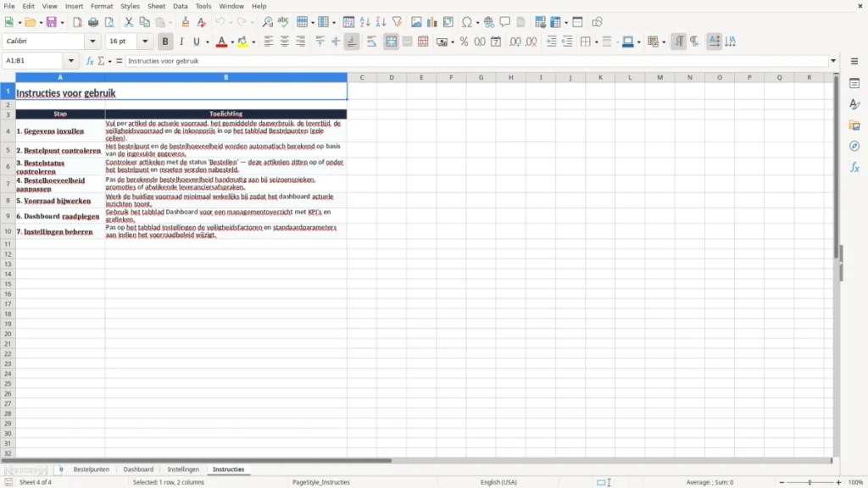Open the Sheet menu

coord(156,6)
